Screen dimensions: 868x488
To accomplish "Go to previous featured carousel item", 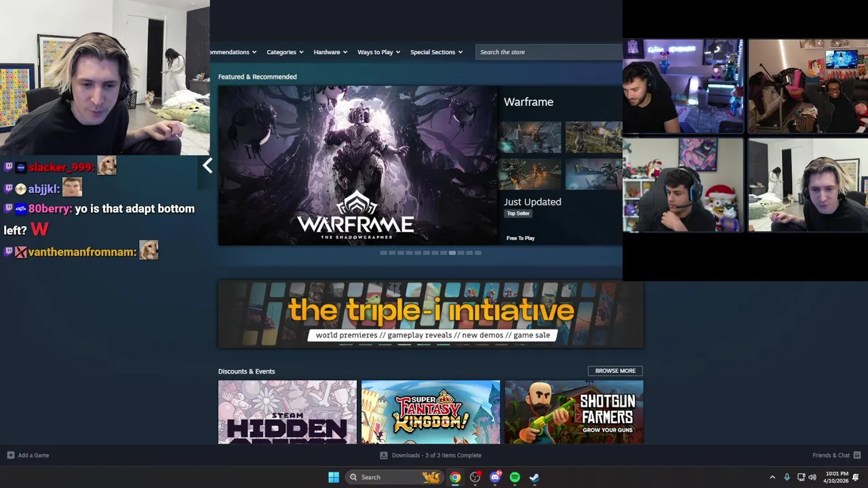I will (208, 165).
